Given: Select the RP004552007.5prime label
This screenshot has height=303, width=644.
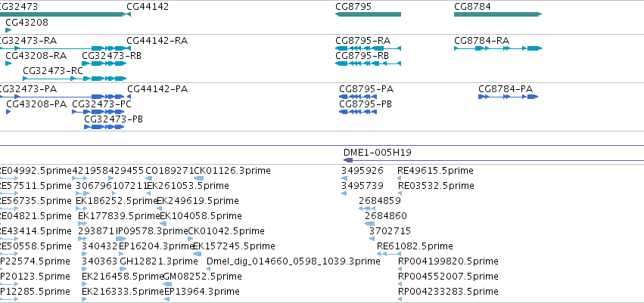Looking at the screenshot, I should (x=448, y=277).
